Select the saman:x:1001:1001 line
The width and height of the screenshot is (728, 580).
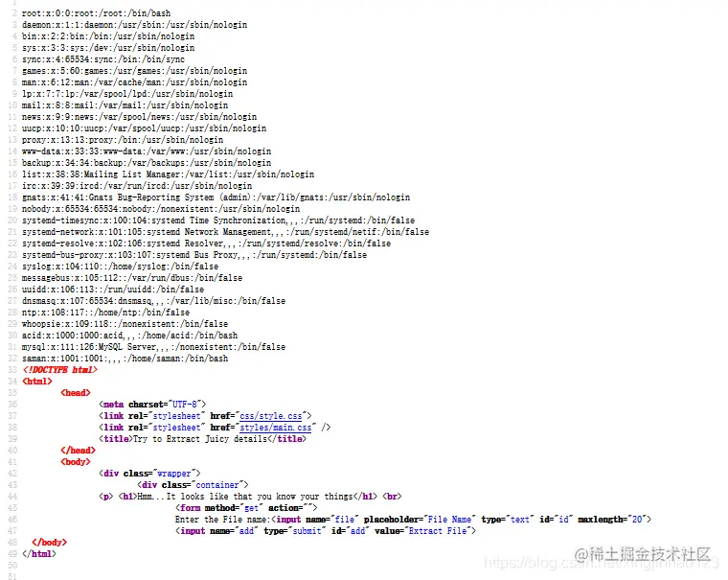click(125, 359)
